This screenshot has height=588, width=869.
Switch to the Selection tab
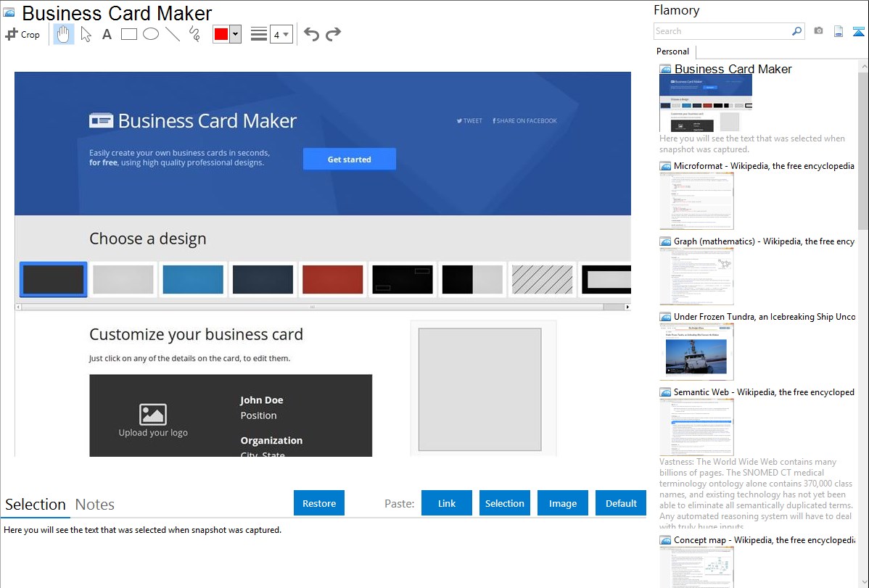coord(36,505)
